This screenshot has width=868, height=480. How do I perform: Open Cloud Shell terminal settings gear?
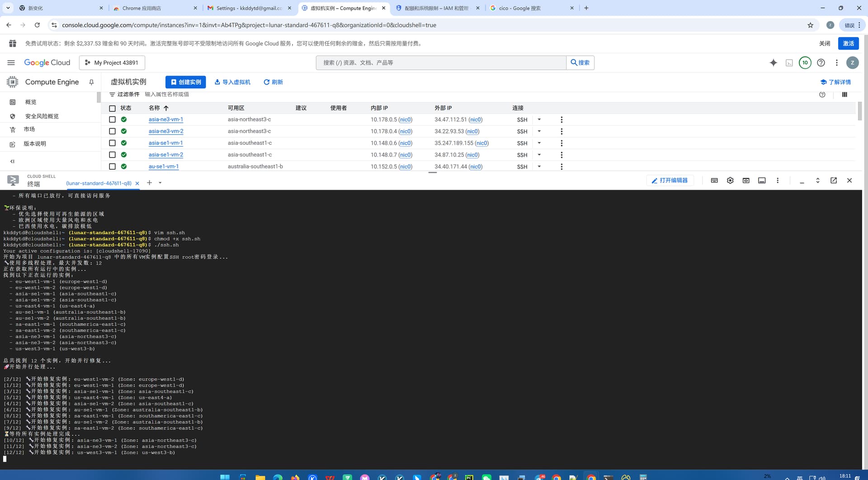point(730,181)
